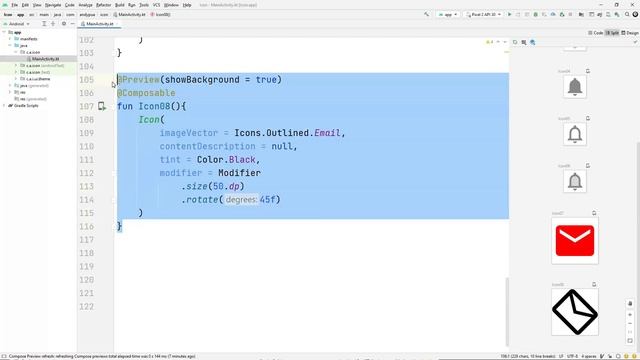Image resolution: width=640 pixels, height=360 pixels.
Task: Expand the Gradle Scripts node
Action: [x=4, y=105]
